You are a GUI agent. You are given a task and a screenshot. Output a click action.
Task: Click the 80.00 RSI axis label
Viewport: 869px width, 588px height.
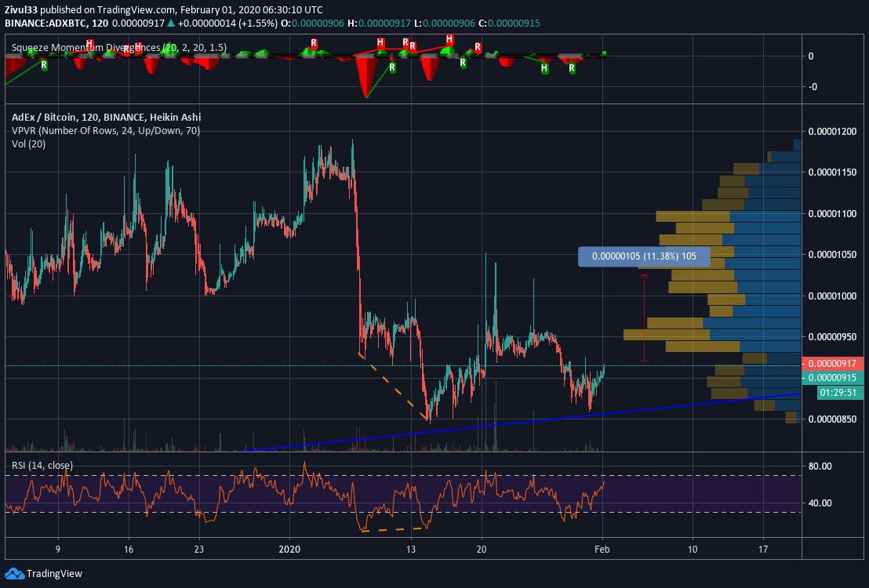point(820,466)
